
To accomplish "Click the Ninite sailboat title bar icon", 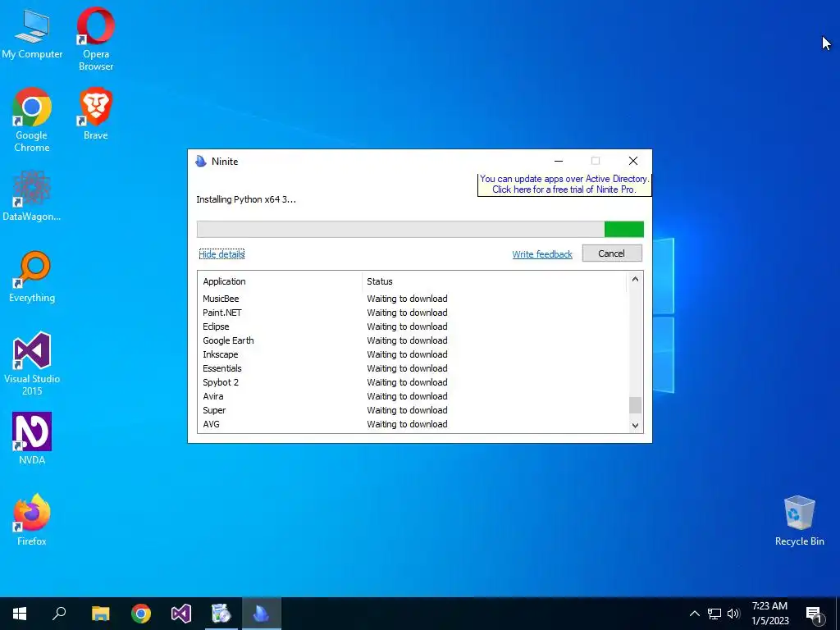I will (x=201, y=162).
